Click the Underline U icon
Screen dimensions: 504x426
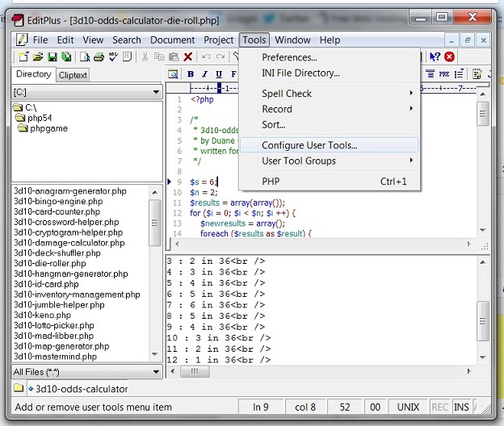point(218,74)
